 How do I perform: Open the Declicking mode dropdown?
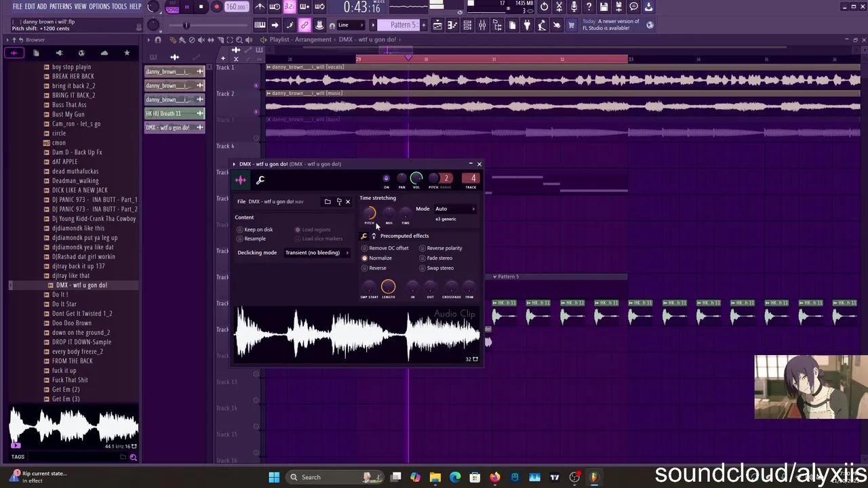317,253
